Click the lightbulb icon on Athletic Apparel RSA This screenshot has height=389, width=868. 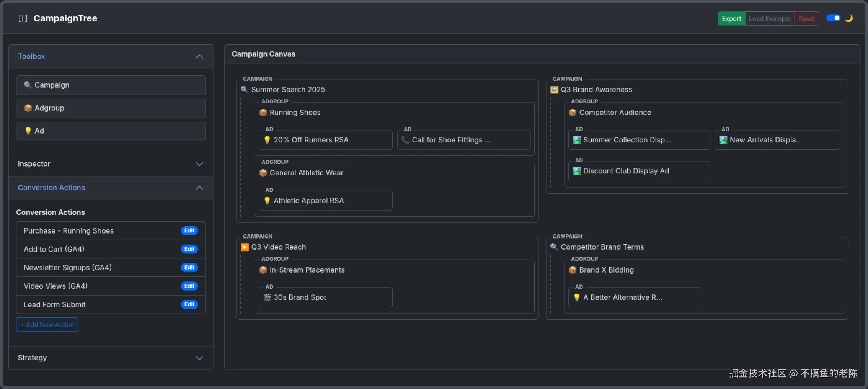[x=267, y=201]
